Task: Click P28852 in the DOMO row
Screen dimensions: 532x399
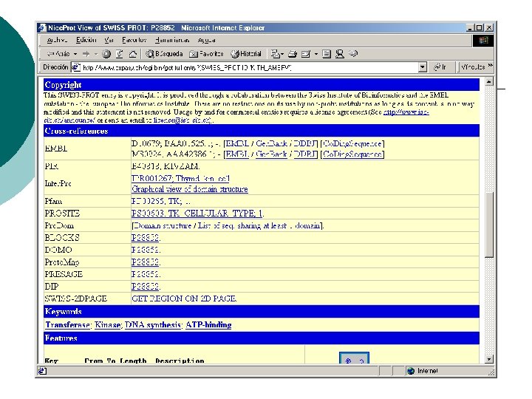Action: point(146,250)
